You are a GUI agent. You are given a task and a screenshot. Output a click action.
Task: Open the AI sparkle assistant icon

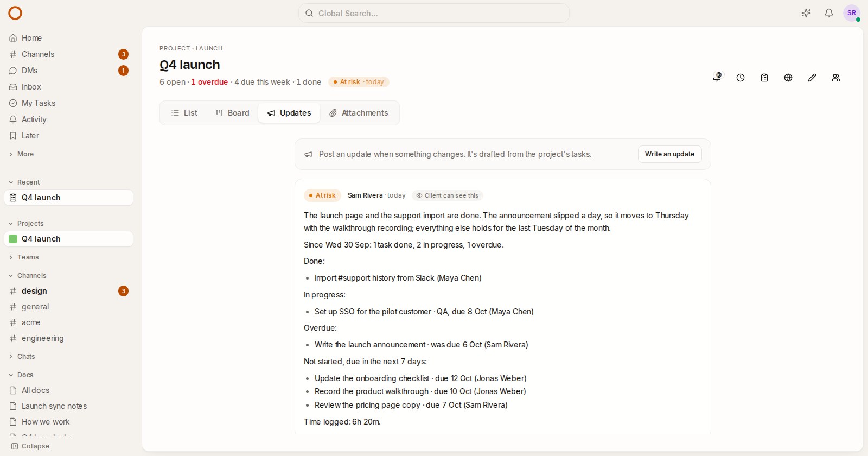pyautogui.click(x=806, y=13)
